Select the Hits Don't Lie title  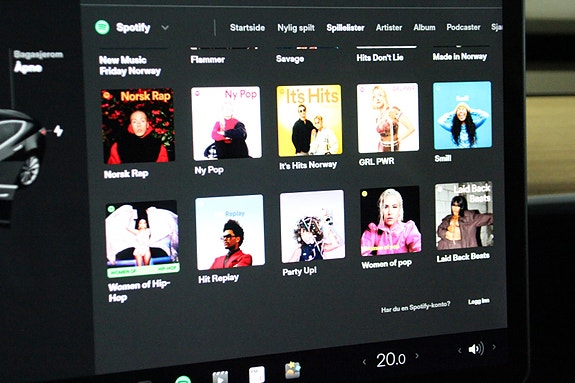(380, 58)
